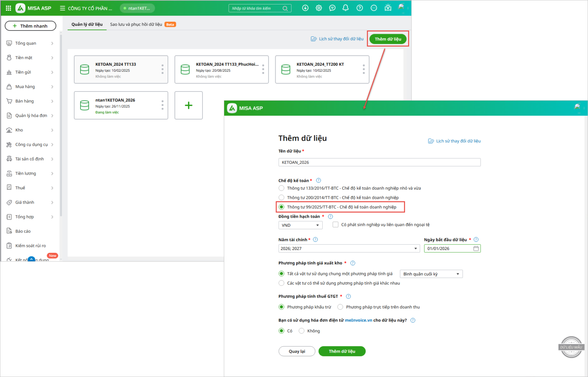This screenshot has height=377, width=588.
Task: Open the apps grid launcher icon
Action: [x=8, y=8]
